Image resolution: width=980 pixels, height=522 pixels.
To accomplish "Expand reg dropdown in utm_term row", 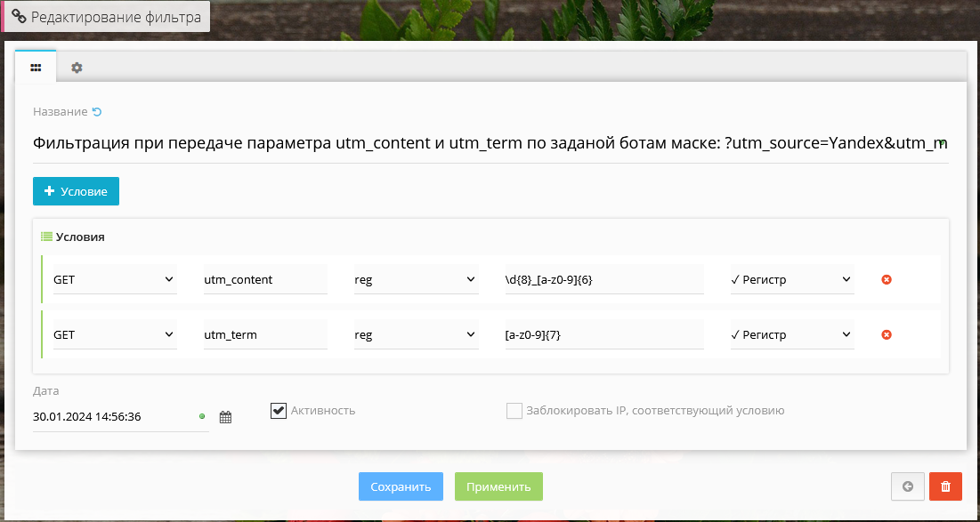I will pos(416,335).
